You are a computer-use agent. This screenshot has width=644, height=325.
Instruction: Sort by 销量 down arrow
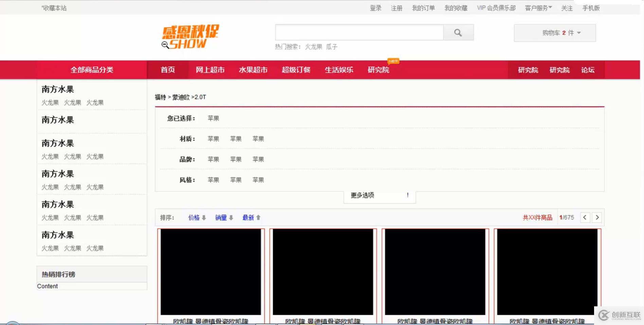pos(231,218)
